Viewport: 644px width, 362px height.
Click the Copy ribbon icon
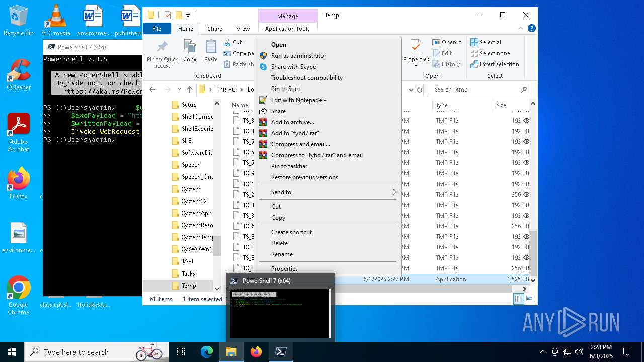(x=190, y=51)
